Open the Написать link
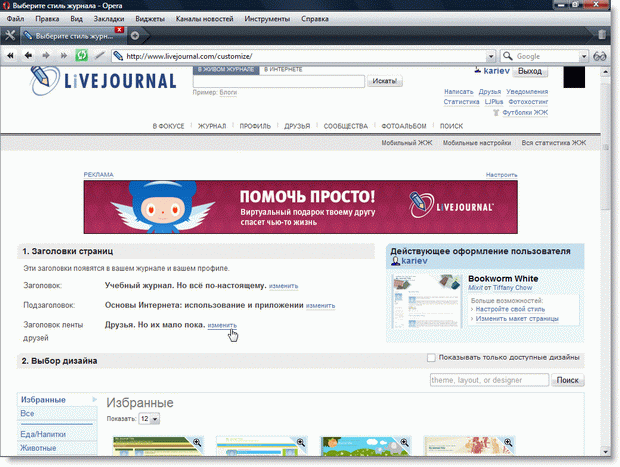 459,92
